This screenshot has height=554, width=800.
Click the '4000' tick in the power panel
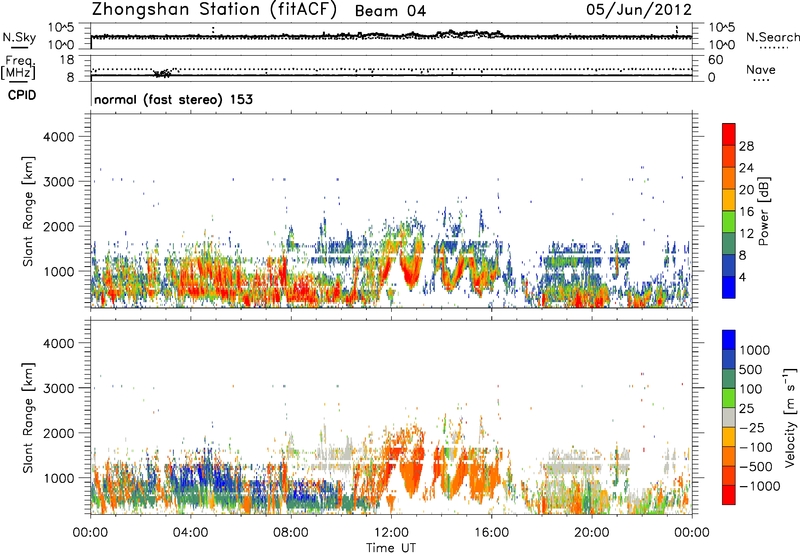58,137
